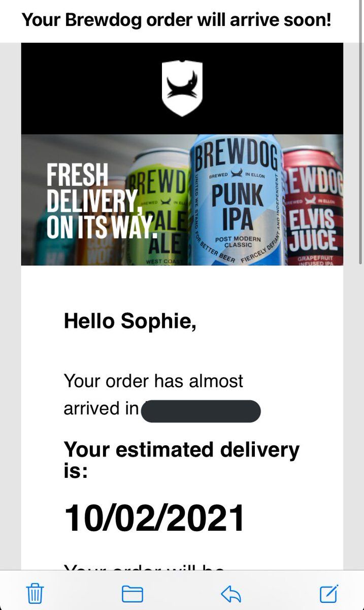Click the Brewdog shield logo
Screen dimensions: 364x610
(x=182, y=88)
